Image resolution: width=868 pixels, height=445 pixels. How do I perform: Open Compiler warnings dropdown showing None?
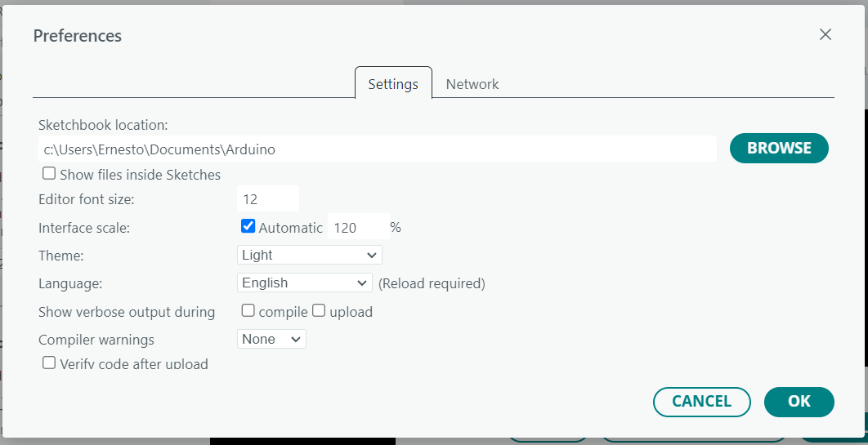pyautogui.click(x=271, y=339)
